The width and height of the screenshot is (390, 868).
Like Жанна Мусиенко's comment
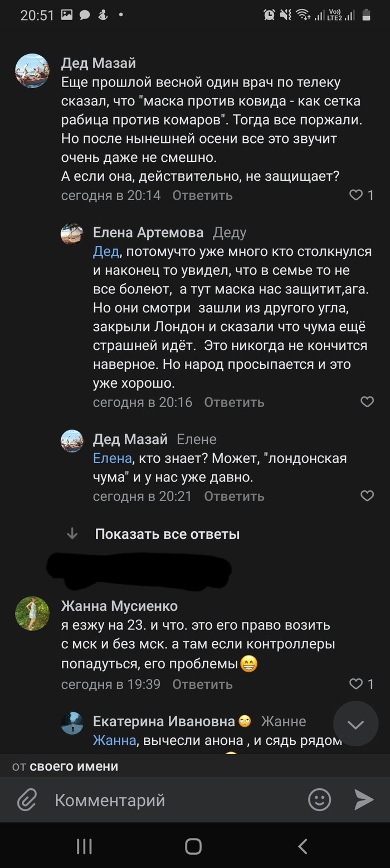[x=356, y=683]
